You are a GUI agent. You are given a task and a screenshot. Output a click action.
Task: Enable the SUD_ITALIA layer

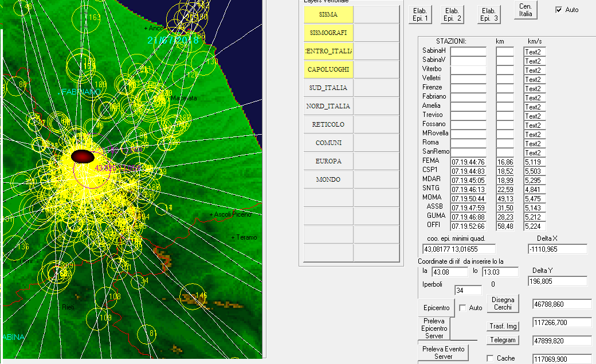[x=328, y=88]
